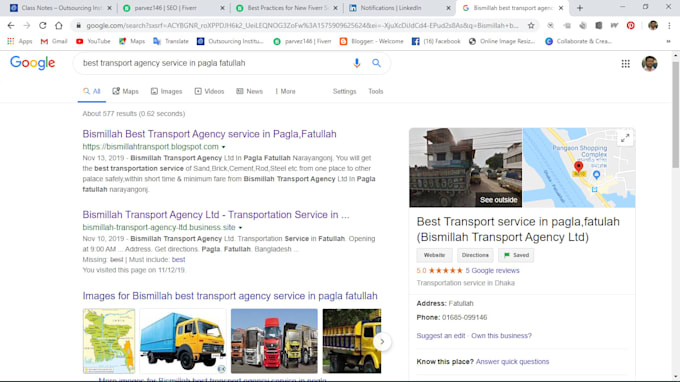Open parvez146 Fiverr bookmark
Image resolution: width=680 pixels, height=382 pixels.
coord(302,41)
